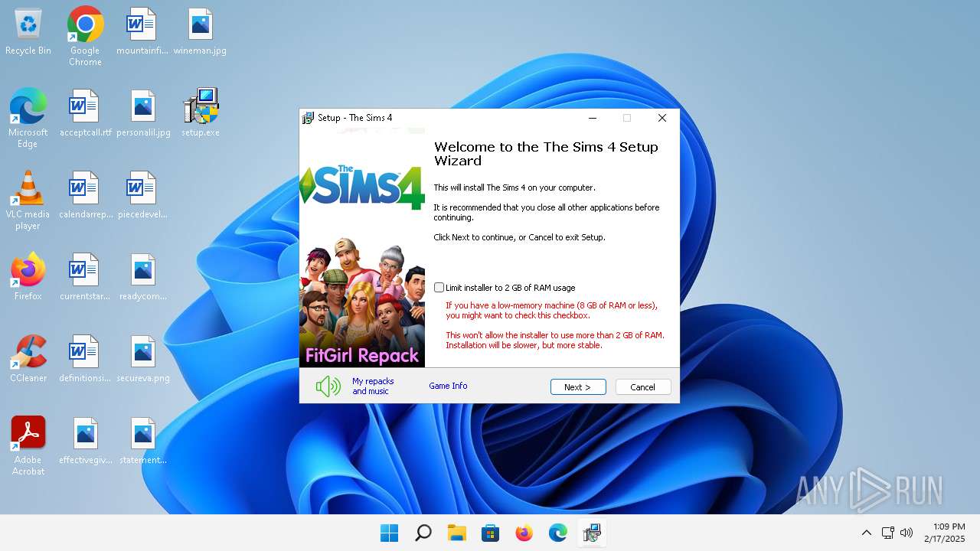
Task: Select the piecedevel... Word document
Action: tap(142, 197)
